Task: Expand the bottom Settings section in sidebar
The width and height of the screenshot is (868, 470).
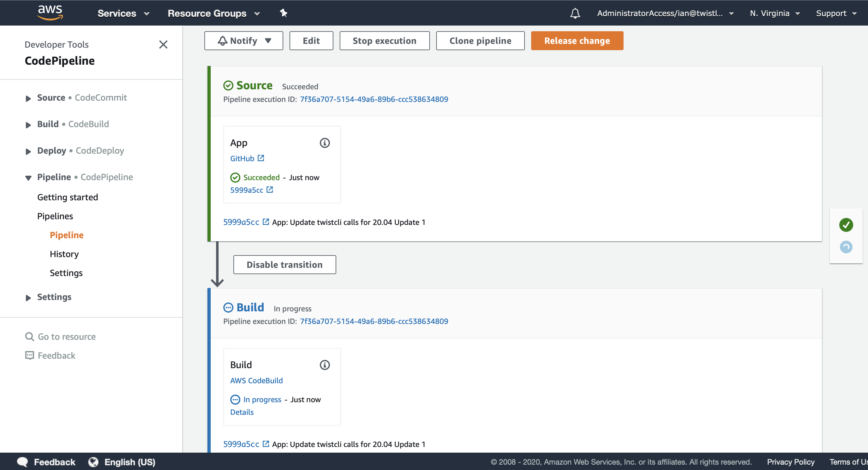Action: [x=28, y=298]
